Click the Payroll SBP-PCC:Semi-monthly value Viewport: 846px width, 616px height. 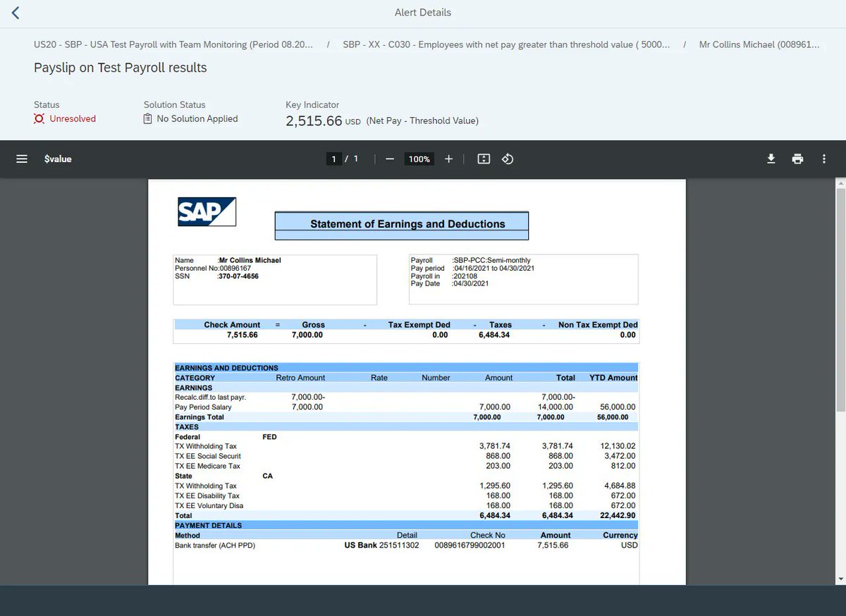coord(491,261)
